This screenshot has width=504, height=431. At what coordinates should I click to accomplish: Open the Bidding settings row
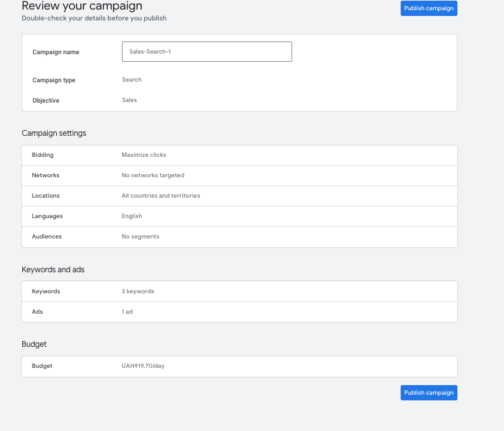pos(239,155)
